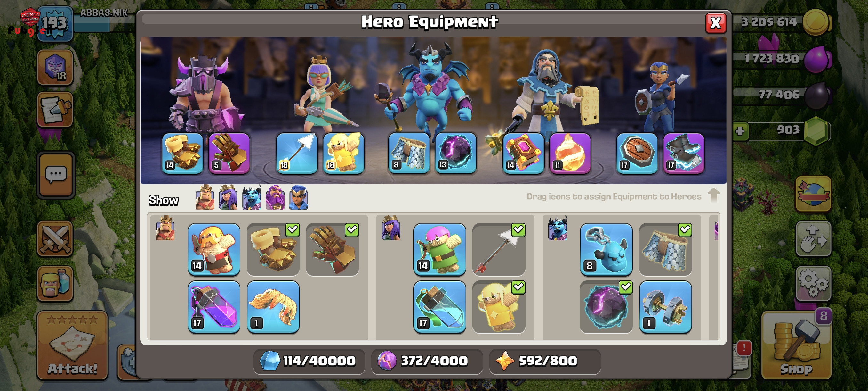This screenshot has height=391, width=868.
Task: Select the Henchmen Puppet level 8
Action: point(606,250)
